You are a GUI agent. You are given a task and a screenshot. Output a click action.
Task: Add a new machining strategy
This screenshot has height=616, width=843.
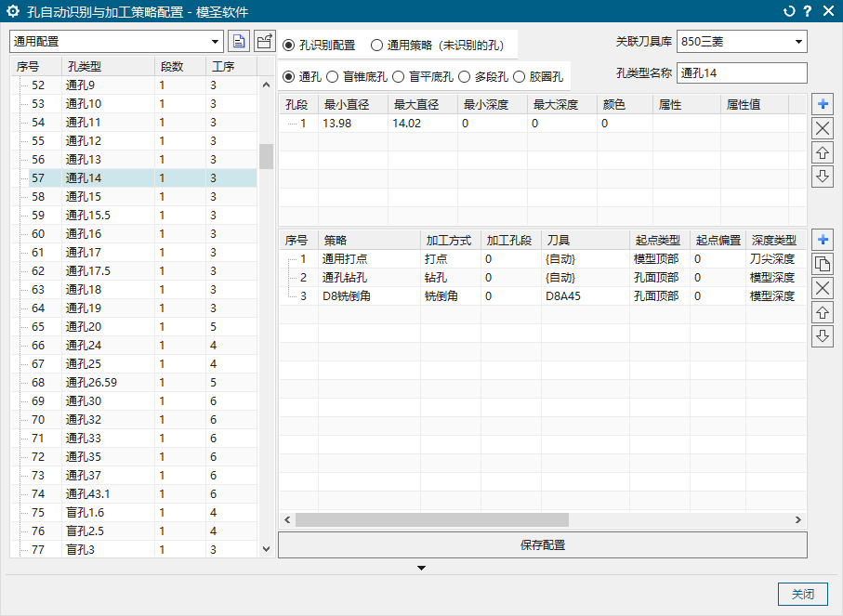pyautogui.click(x=823, y=239)
